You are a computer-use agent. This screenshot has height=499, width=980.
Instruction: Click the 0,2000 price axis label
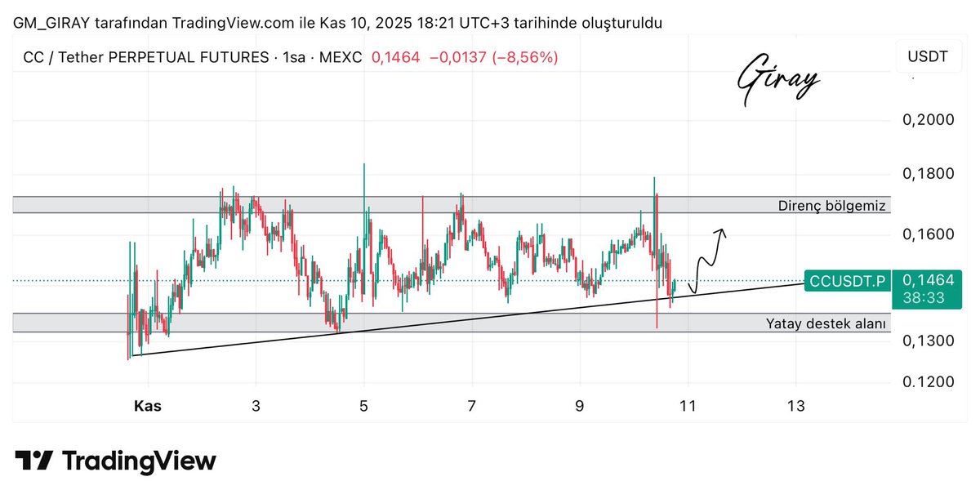pos(928,120)
